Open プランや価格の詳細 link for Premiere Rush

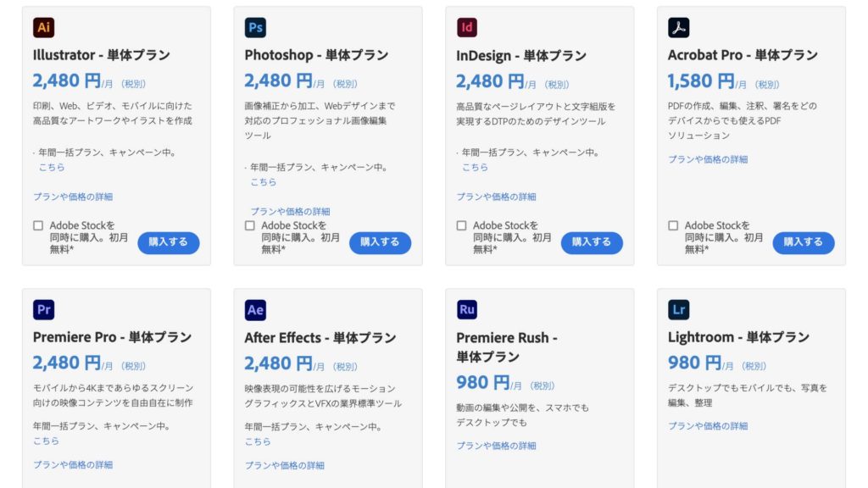click(496, 446)
